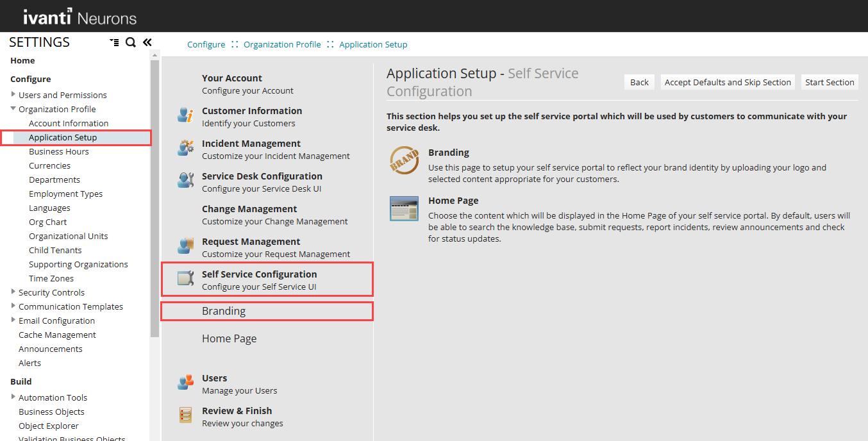Click the Incident Management gear icon
This screenshot has height=441, width=868.
tap(185, 148)
